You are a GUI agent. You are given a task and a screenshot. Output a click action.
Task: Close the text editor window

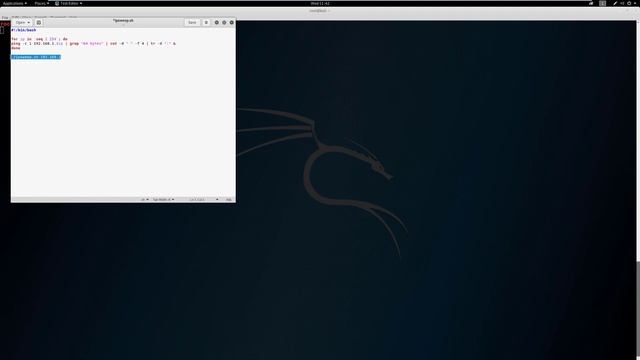click(231, 22)
